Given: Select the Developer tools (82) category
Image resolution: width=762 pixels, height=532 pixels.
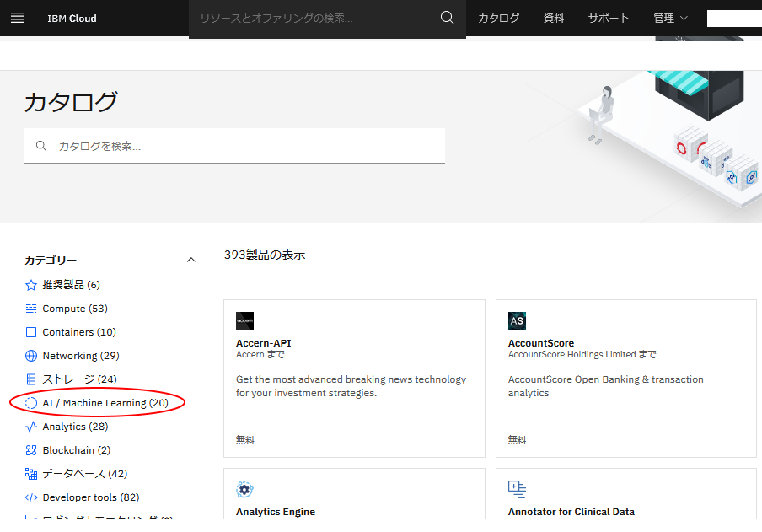Looking at the screenshot, I should [91, 497].
